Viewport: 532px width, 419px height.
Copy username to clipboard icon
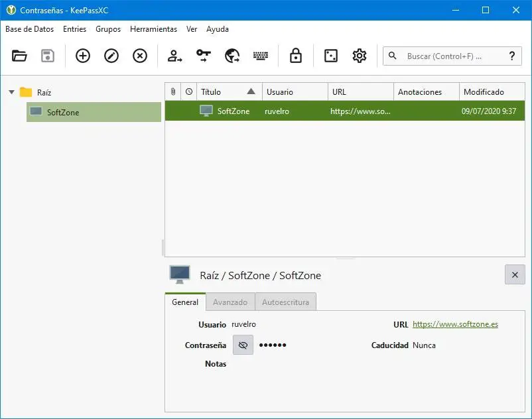(x=174, y=56)
